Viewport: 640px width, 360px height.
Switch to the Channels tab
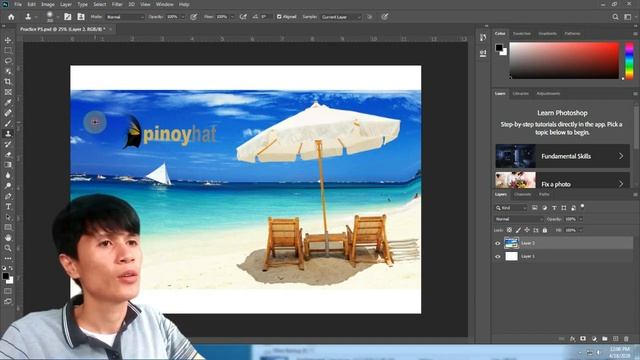522,194
